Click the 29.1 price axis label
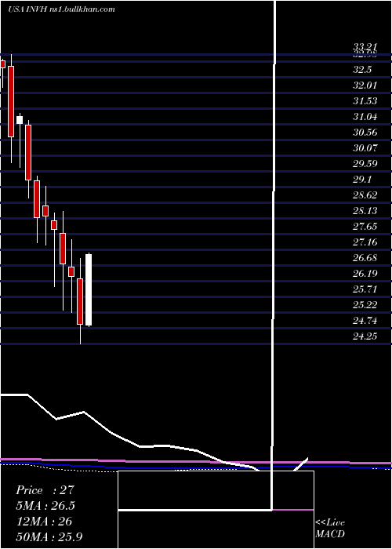The width and height of the screenshot is (392, 549). pyautogui.click(x=362, y=180)
